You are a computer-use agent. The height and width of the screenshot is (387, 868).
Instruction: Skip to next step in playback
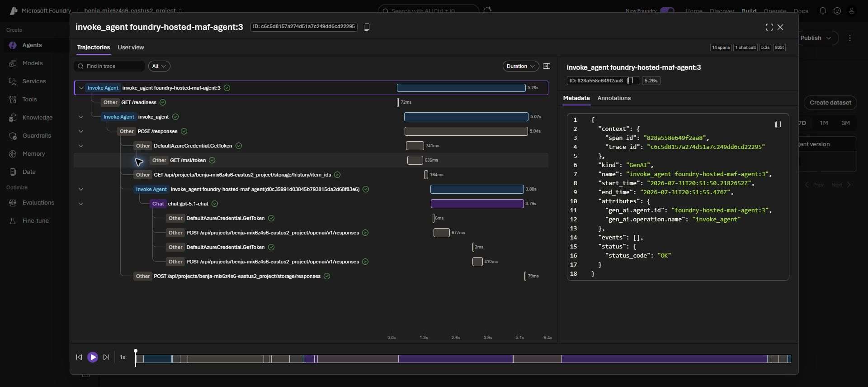click(x=106, y=357)
